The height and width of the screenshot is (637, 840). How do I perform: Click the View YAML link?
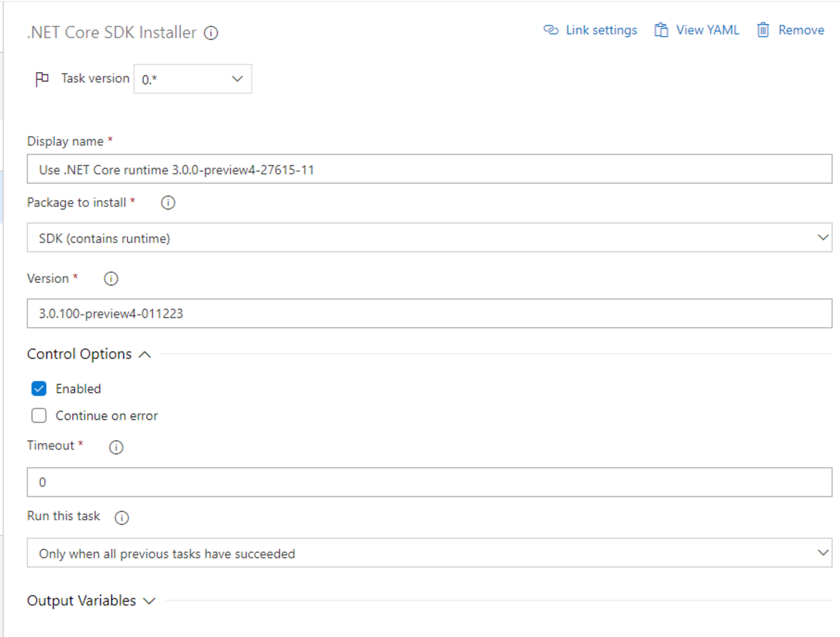(x=707, y=30)
